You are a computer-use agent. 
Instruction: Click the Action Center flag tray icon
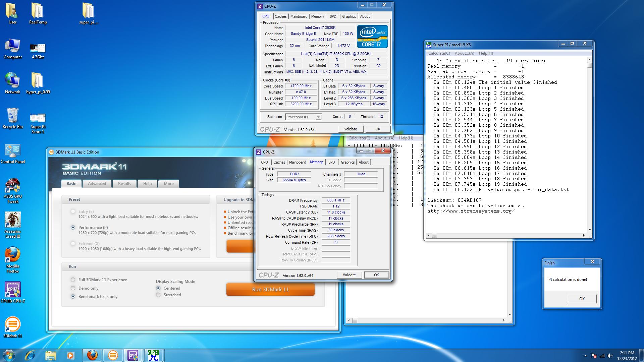pyautogui.click(x=594, y=356)
